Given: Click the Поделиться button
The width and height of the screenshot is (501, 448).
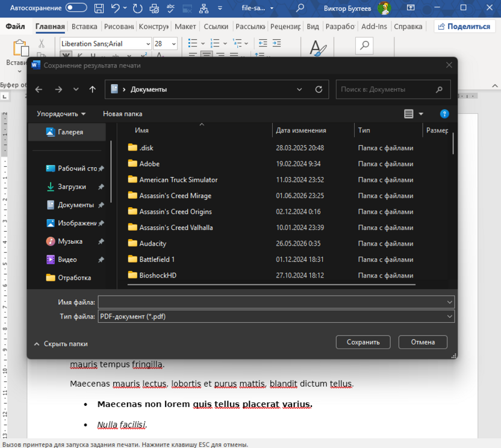Looking at the screenshot, I should (464, 26).
